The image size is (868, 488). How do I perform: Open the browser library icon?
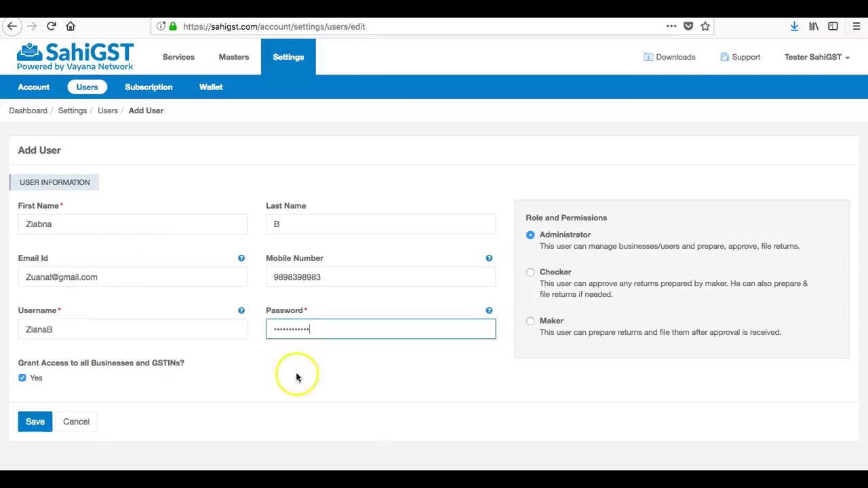[814, 26]
